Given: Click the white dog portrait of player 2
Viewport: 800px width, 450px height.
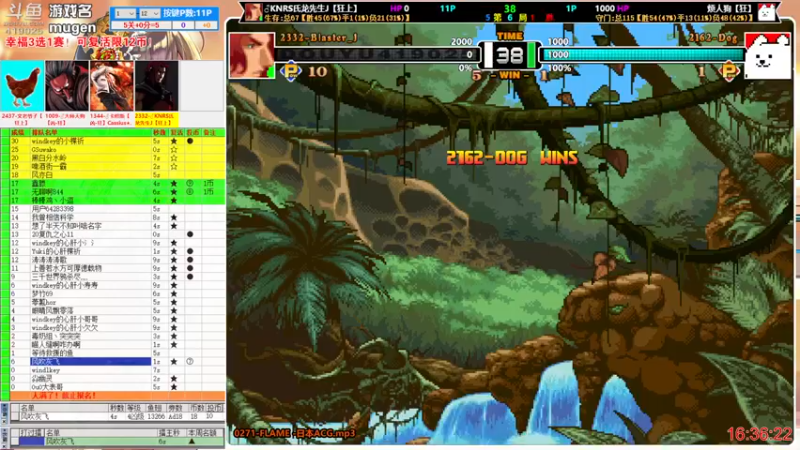Looking at the screenshot, I should pos(767,55).
